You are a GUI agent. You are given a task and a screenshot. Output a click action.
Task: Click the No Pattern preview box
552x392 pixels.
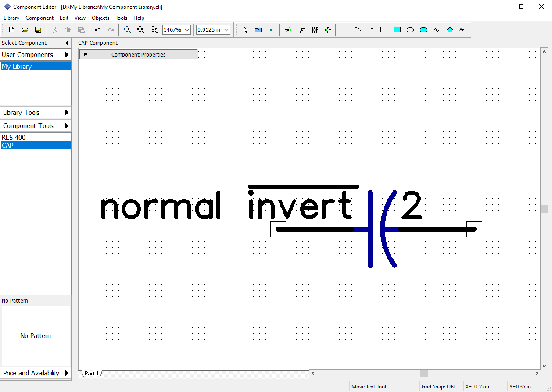pos(36,336)
